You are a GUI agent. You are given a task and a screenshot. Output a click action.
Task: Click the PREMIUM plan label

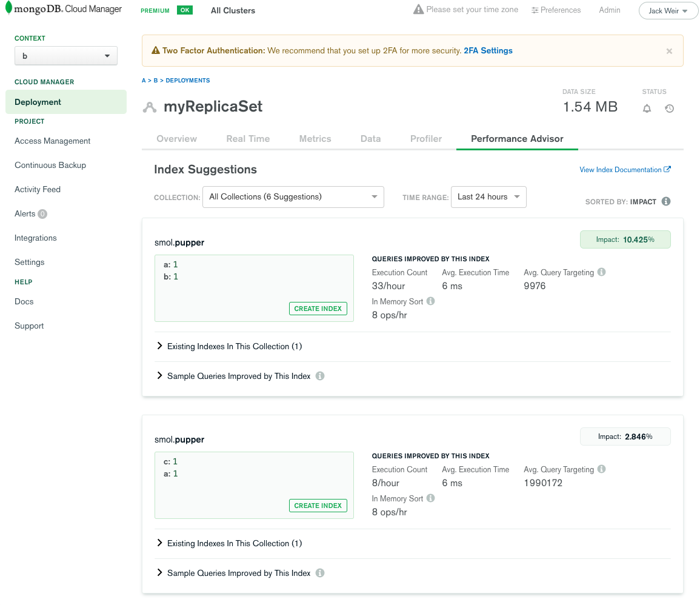pos(155,11)
